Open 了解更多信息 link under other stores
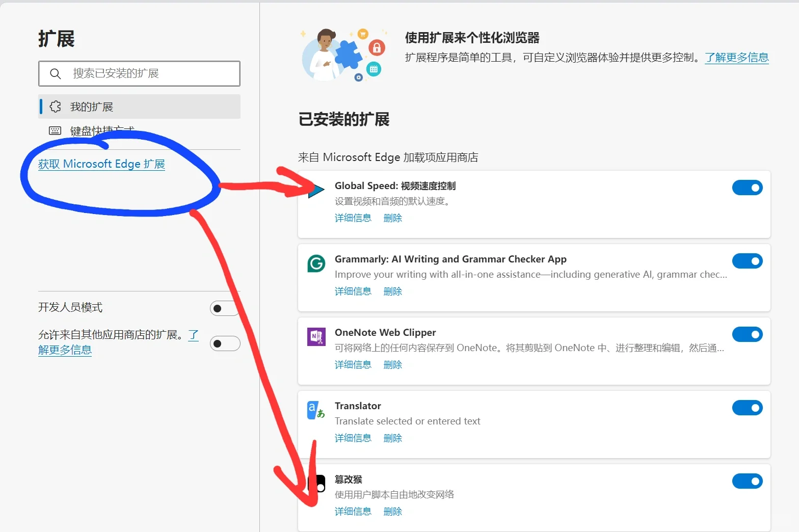The height and width of the screenshot is (532, 799). coord(65,350)
